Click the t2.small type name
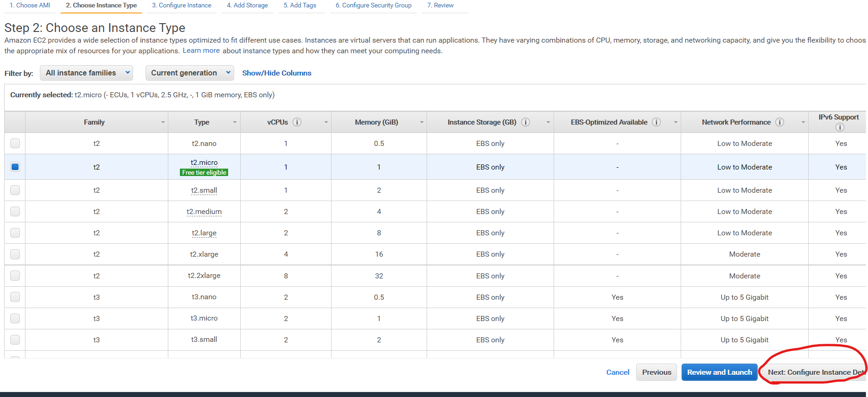This screenshot has height=397, width=868. coord(204,190)
